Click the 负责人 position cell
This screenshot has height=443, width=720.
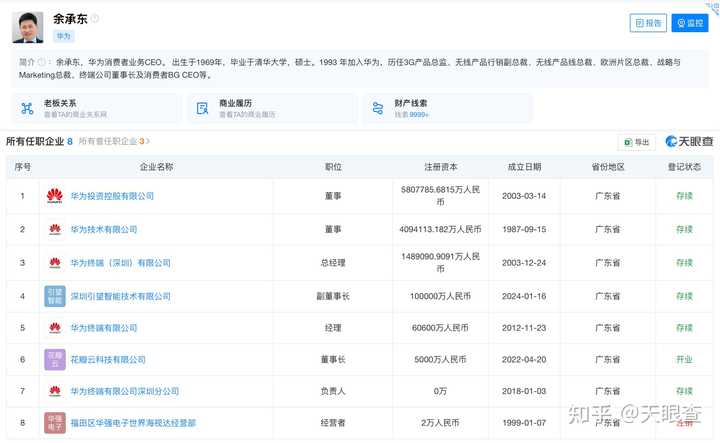coord(333,391)
